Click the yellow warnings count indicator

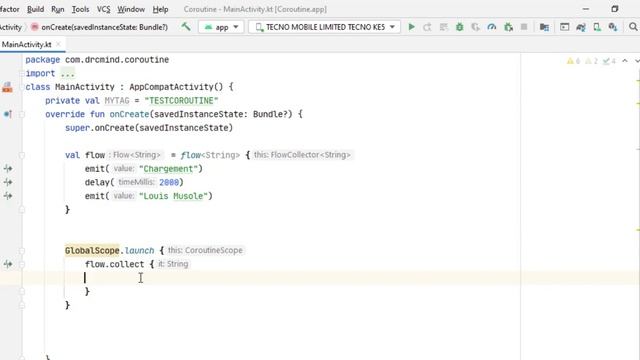click(573, 61)
